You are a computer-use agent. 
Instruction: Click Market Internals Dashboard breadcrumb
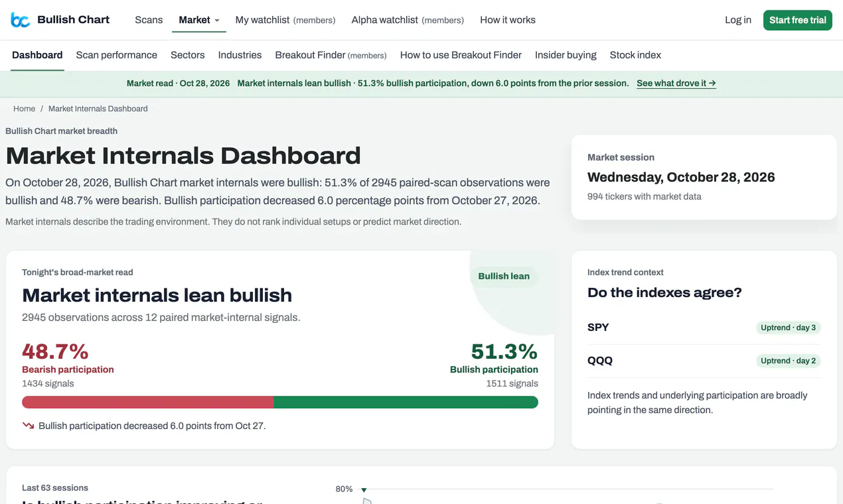click(x=98, y=109)
